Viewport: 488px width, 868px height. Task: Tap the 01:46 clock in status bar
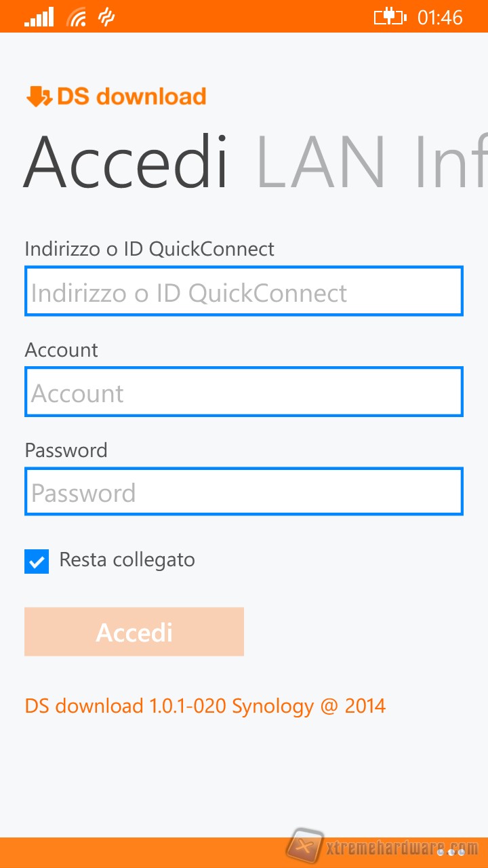pyautogui.click(x=440, y=18)
